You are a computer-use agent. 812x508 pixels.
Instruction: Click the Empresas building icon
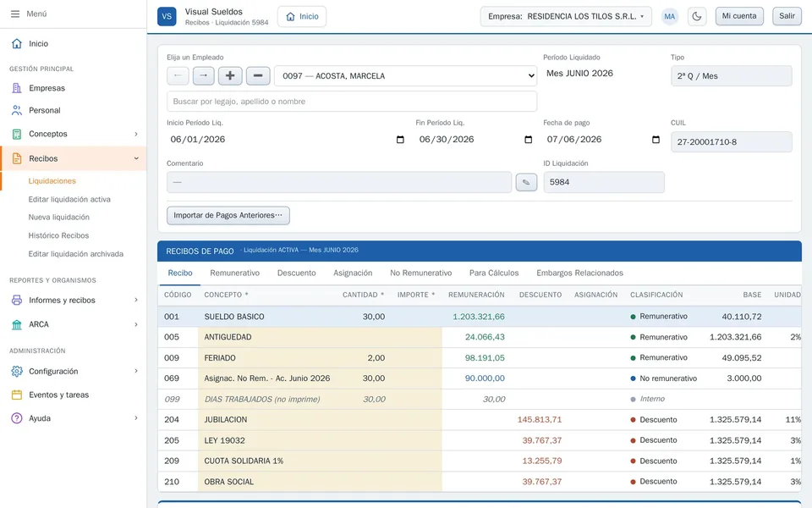(x=17, y=88)
